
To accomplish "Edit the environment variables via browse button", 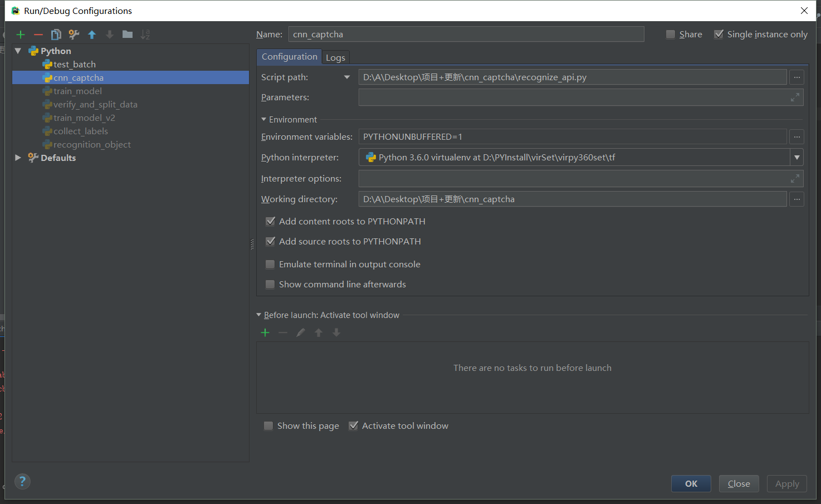I will tap(797, 136).
